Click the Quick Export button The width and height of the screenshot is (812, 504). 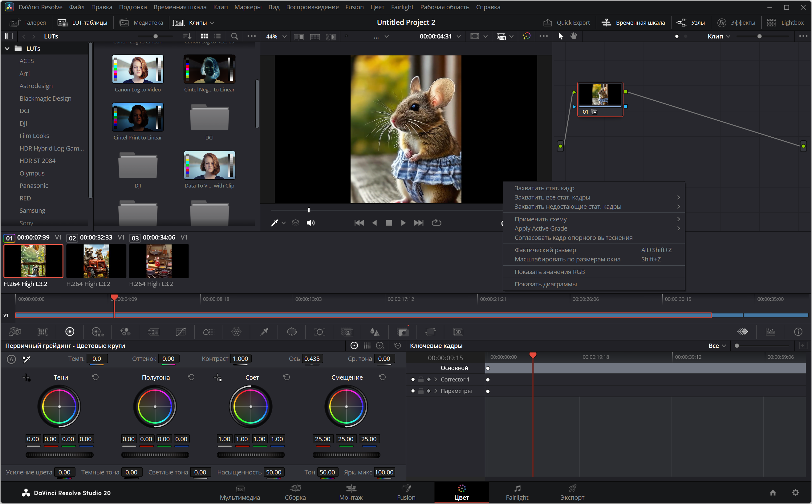(x=566, y=22)
